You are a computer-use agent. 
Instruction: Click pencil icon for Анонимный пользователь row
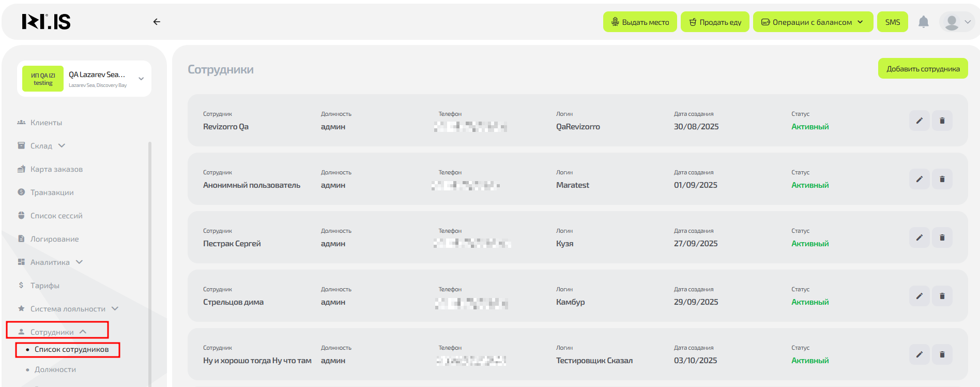[919, 179]
